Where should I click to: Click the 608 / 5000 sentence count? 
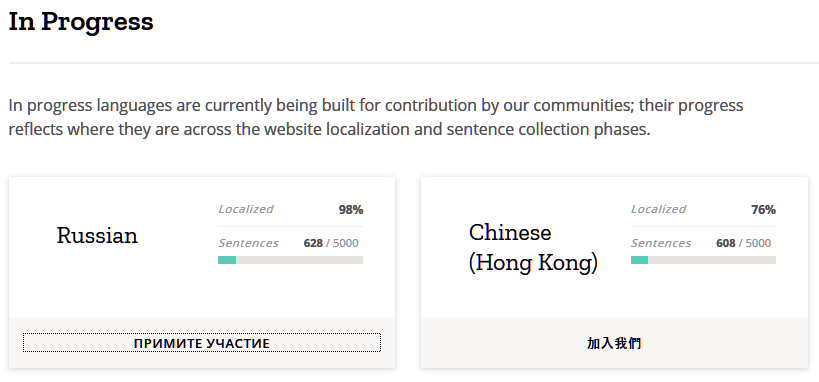743,243
